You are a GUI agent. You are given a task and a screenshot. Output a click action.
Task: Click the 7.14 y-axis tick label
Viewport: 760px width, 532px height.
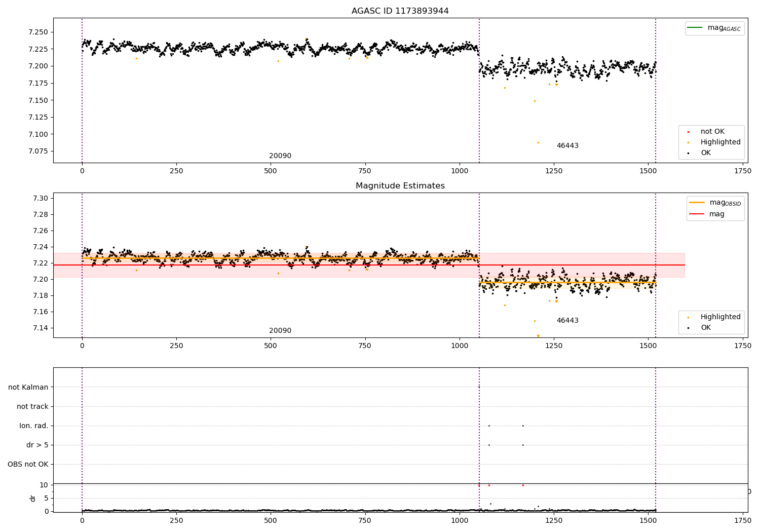point(41,328)
